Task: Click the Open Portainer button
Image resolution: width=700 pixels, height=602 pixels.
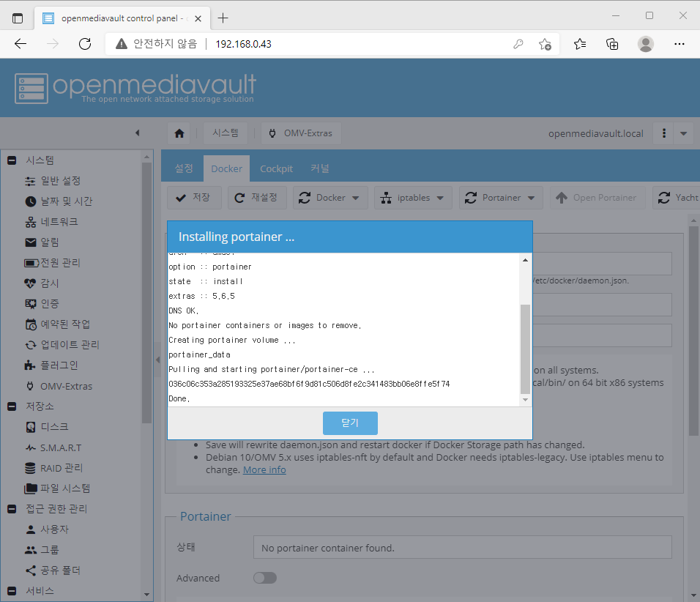Action: tap(597, 198)
